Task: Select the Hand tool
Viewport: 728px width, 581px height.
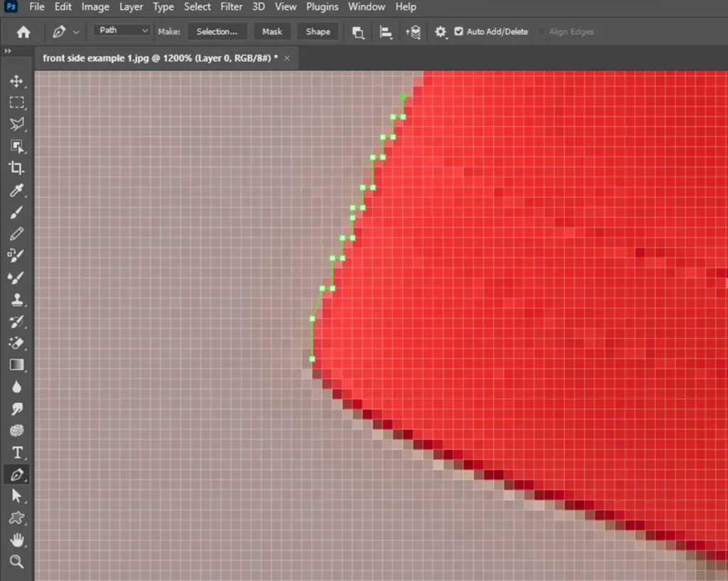Action: pos(17,540)
